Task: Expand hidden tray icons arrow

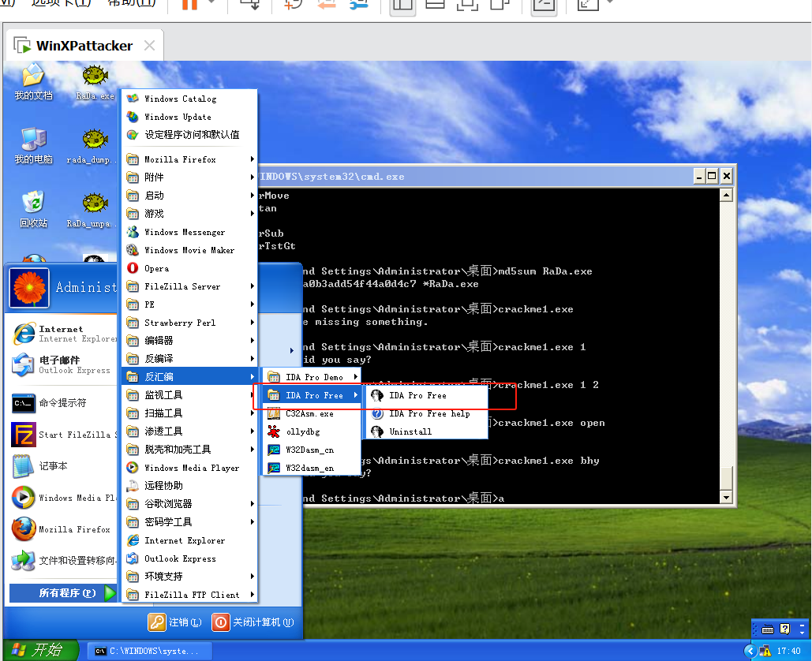Action: coord(750,651)
